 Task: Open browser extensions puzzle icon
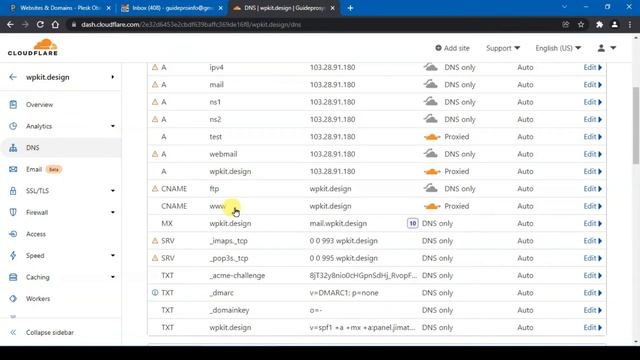coord(599,24)
